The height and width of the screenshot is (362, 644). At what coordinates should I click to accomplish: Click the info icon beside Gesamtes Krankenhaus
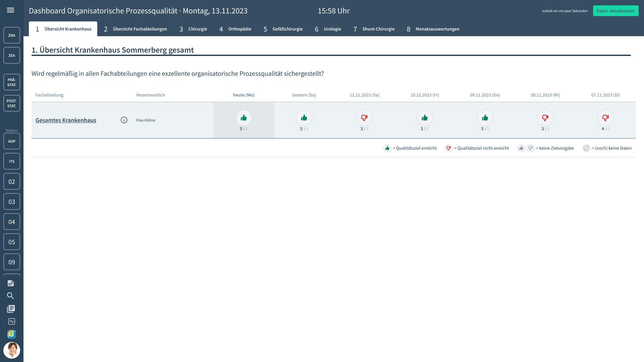pos(124,120)
